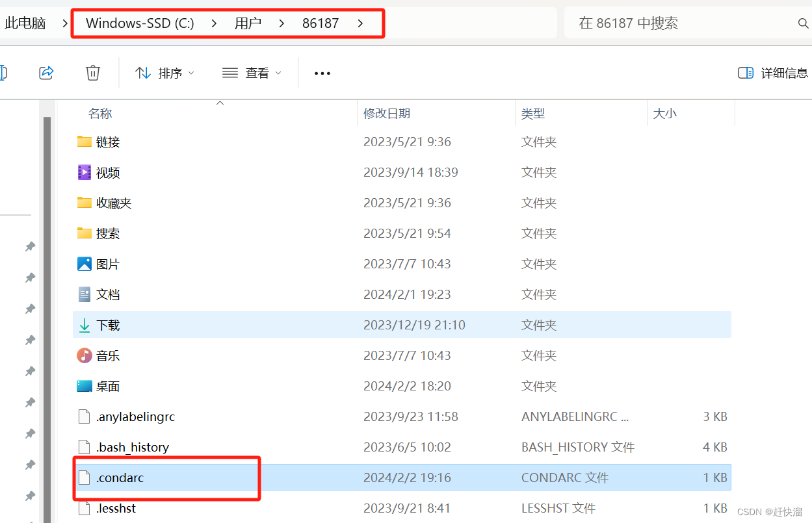Open the 查看 view dropdown

tap(252, 73)
